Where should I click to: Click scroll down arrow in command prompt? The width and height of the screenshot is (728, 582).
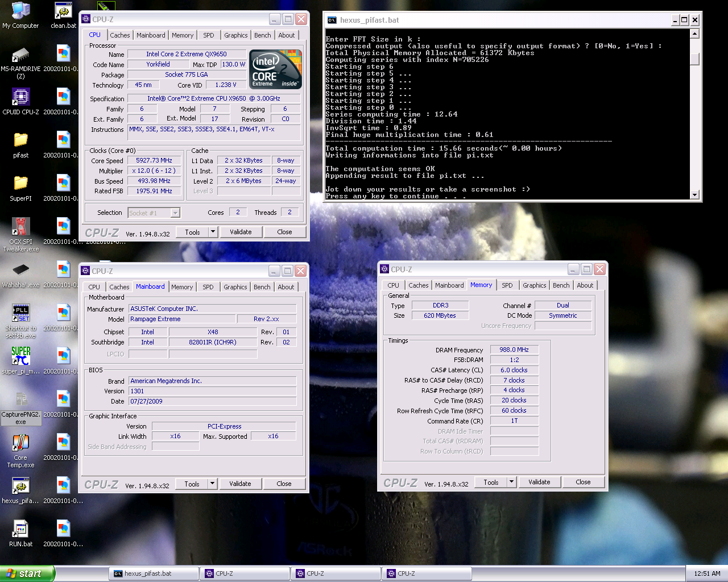click(x=694, y=194)
